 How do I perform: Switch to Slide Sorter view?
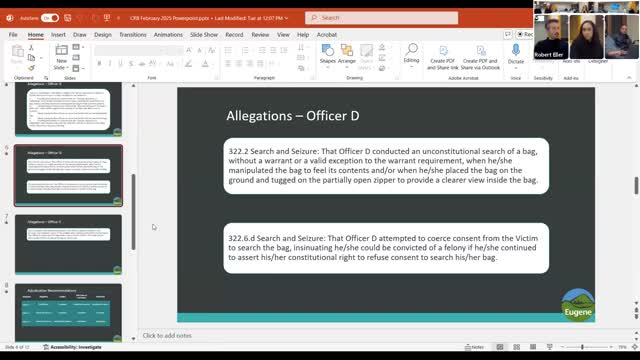516,347
